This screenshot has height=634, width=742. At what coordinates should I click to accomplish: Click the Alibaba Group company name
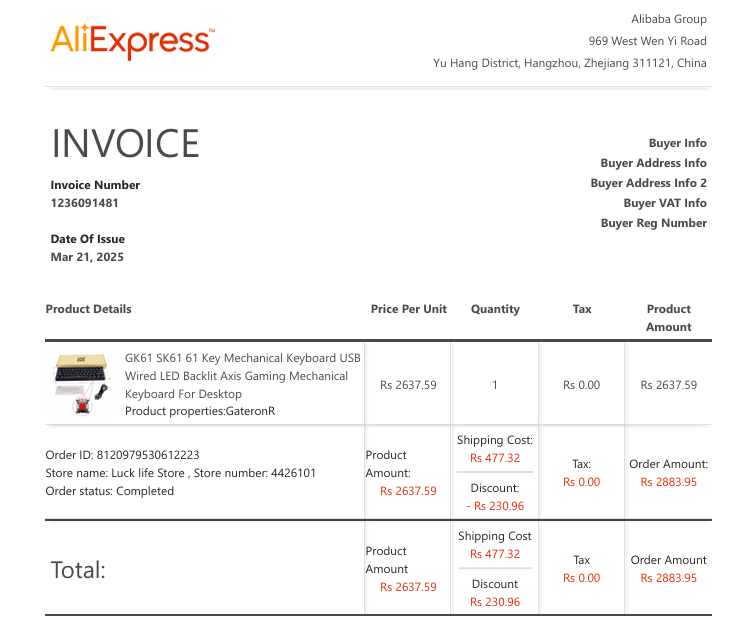click(x=668, y=19)
